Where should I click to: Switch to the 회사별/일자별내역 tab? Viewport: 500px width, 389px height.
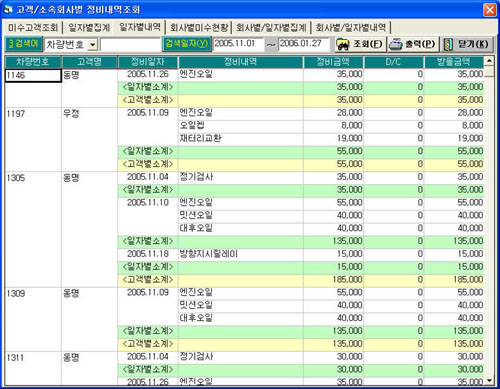(x=351, y=27)
